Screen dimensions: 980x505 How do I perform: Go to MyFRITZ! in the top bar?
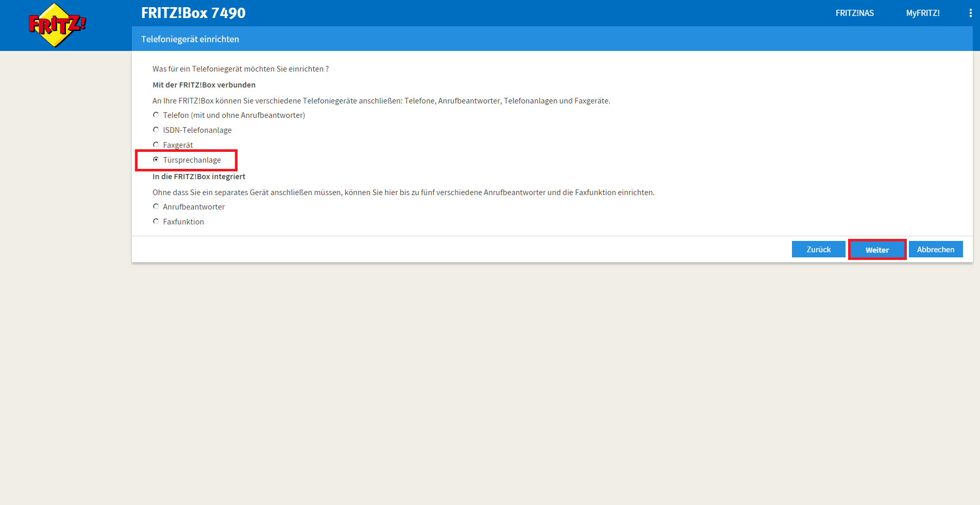[922, 13]
